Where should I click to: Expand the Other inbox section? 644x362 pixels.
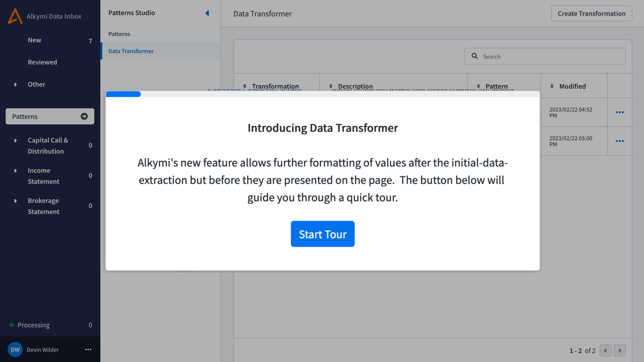pyautogui.click(x=16, y=84)
